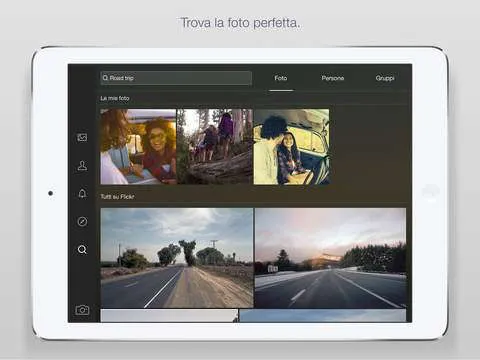Switch to the Persone tab
This screenshot has height=360, width=480.
click(333, 78)
